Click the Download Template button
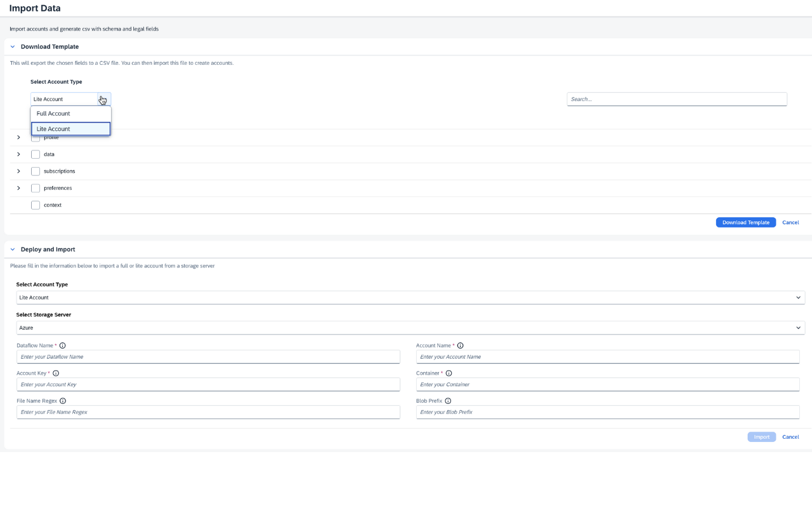Screen dimensions: 812x508 click(745, 222)
